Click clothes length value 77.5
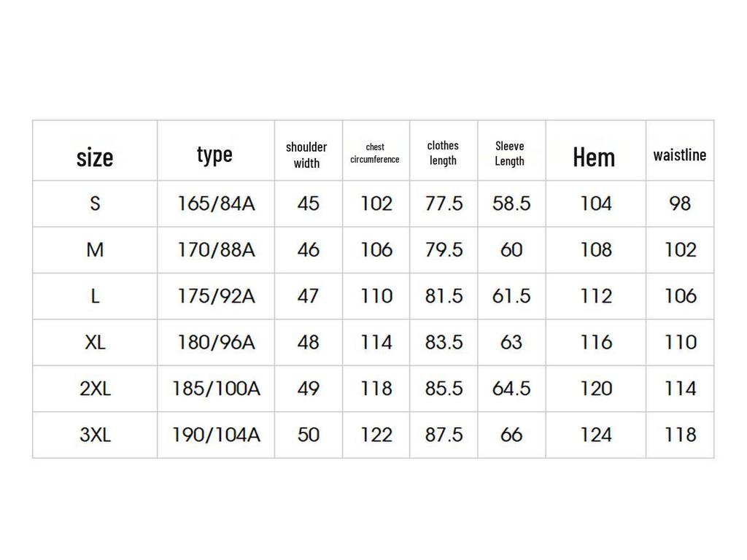The width and height of the screenshot is (747, 560). 444,203
